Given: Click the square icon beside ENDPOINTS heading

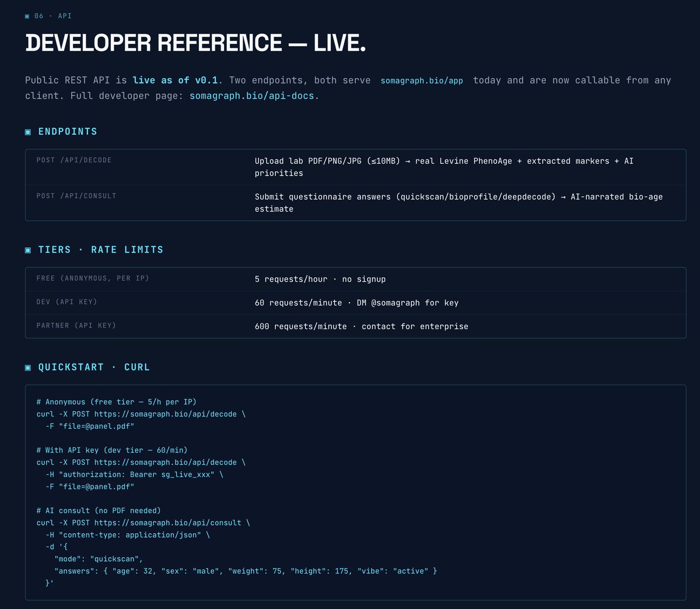Looking at the screenshot, I should [28, 132].
